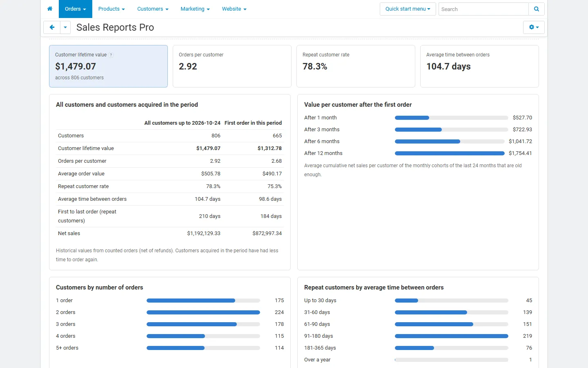
Task: Click the '5+ orders' row label
Action: pyautogui.click(x=67, y=348)
